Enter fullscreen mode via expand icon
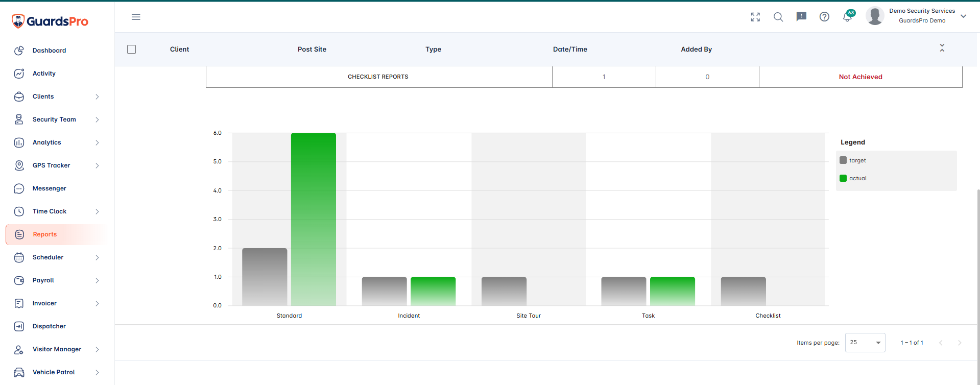980x385 pixels. click(755, 17)
